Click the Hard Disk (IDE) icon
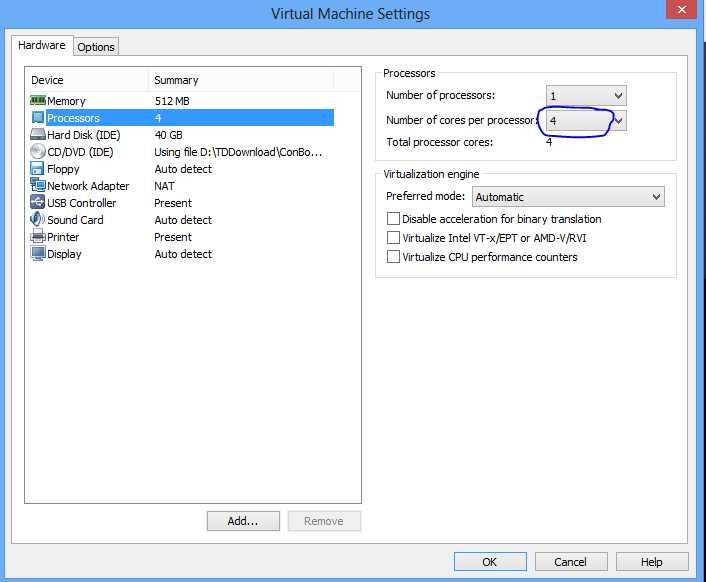706x582 pixels. click(x=38, y=135)
